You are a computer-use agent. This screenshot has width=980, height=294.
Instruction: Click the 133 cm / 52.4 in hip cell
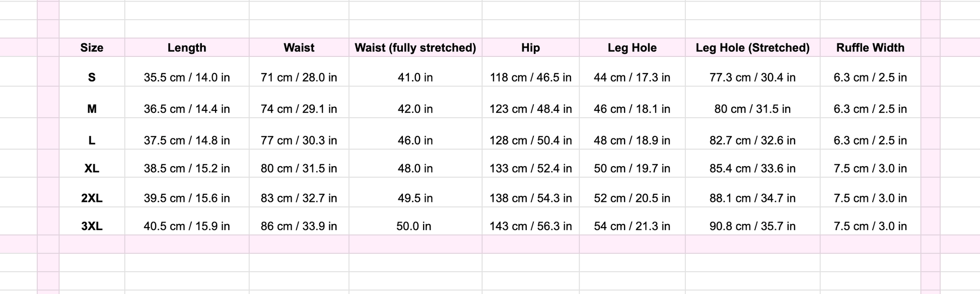coord(530,168)
